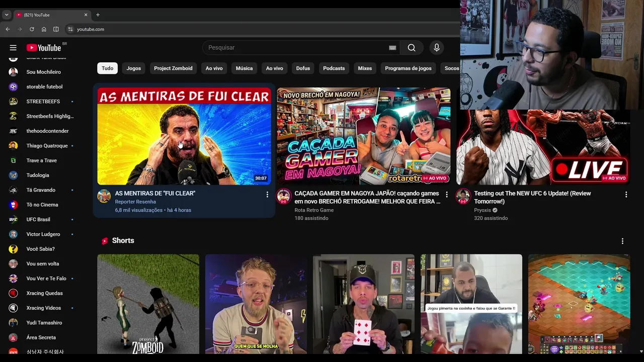Open the YouTube guide hamburger menu

coord(13,48)
